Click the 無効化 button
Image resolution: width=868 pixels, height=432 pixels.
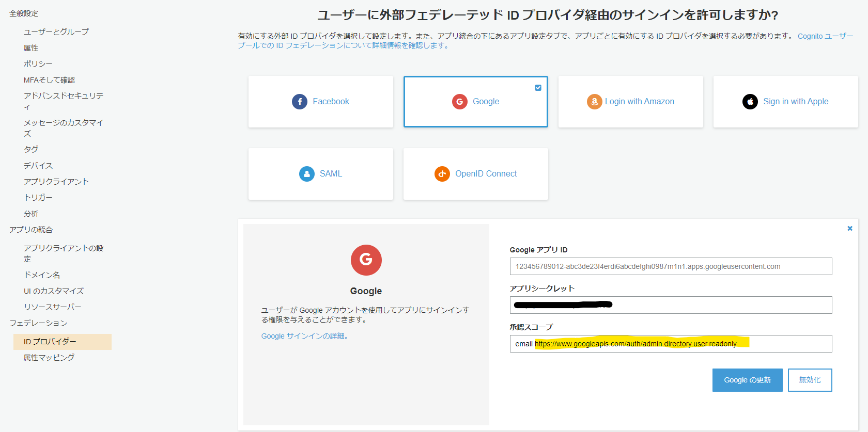tap(810, 380)
